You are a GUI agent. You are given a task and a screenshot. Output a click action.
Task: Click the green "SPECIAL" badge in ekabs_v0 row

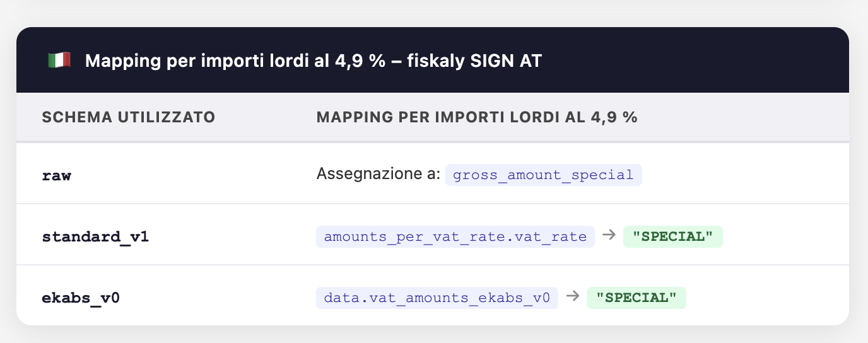coord(636,297)
